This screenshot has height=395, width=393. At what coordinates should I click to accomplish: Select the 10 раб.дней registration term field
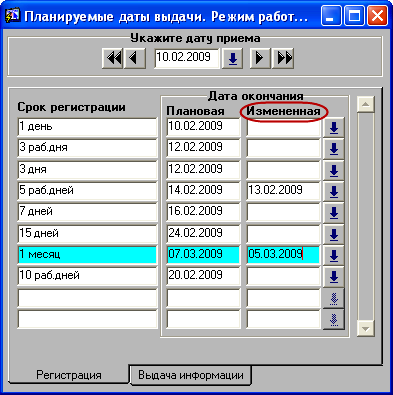pos(87,276)
